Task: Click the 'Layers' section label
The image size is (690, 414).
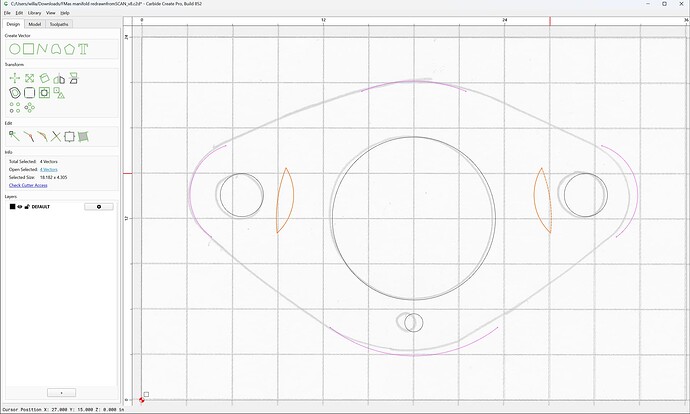Action: 11,197
